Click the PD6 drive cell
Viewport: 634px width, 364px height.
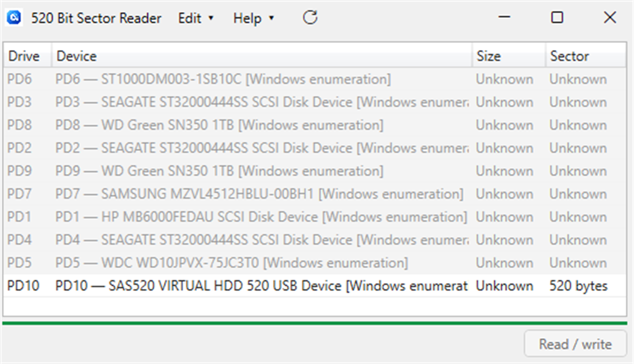coord(19,79)
